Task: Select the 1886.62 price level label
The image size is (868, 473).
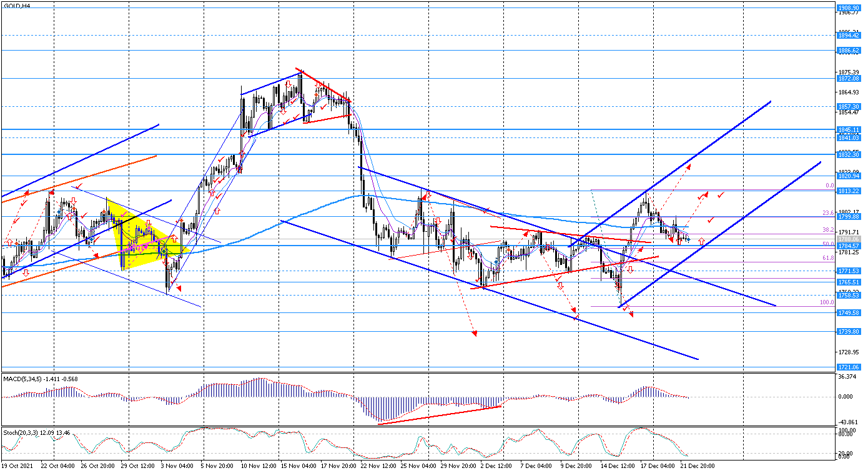Action: (x=849, y=50)
